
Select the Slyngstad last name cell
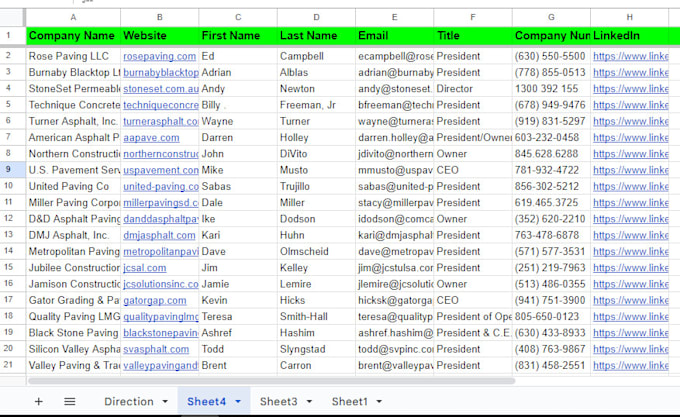pos(316,349)
